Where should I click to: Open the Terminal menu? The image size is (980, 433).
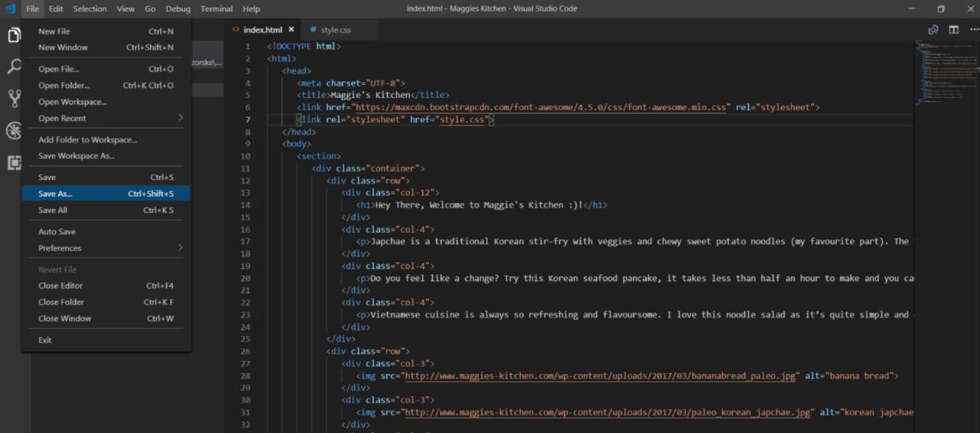[x=217, y=9]
